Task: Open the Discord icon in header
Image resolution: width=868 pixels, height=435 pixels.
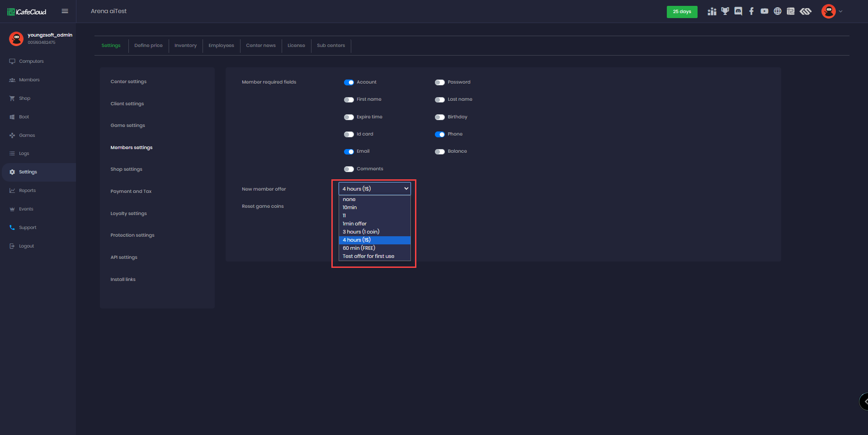Action: point(738,11)
